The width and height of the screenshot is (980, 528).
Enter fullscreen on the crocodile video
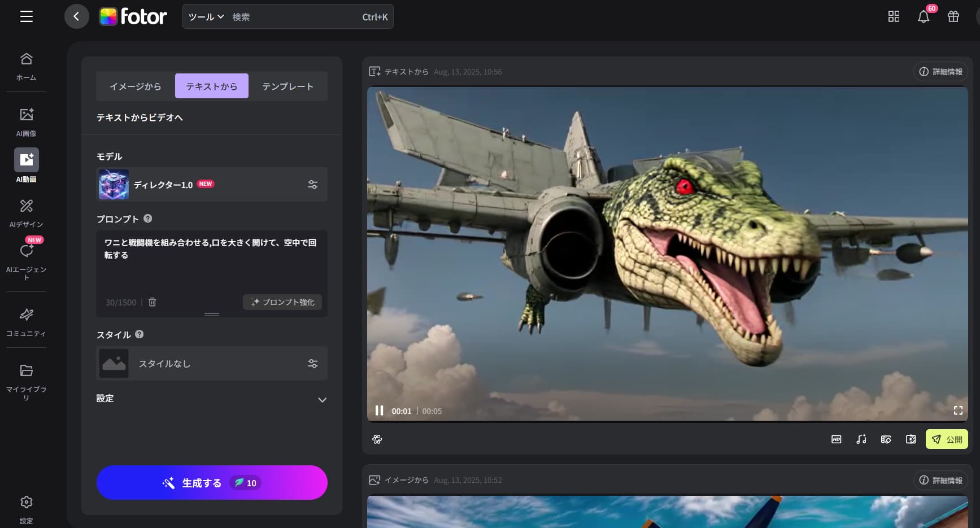(958, 411)
